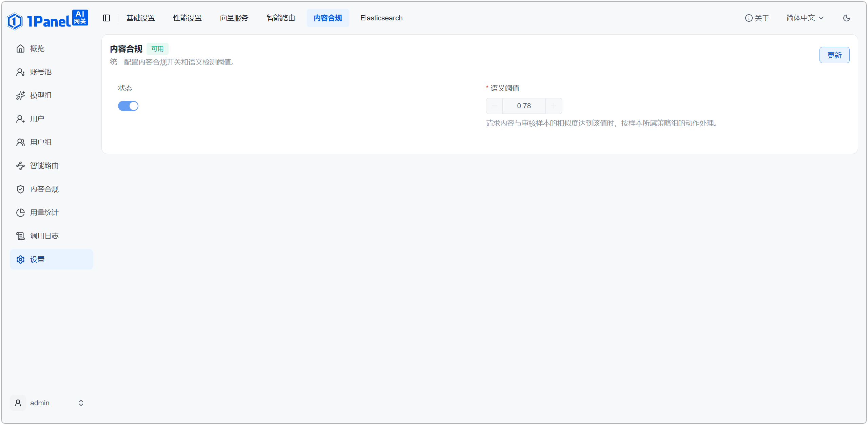Increase 语义阈值 with plus stepper
The height and width of the screenshot is (425, 868).
point(554,106)
